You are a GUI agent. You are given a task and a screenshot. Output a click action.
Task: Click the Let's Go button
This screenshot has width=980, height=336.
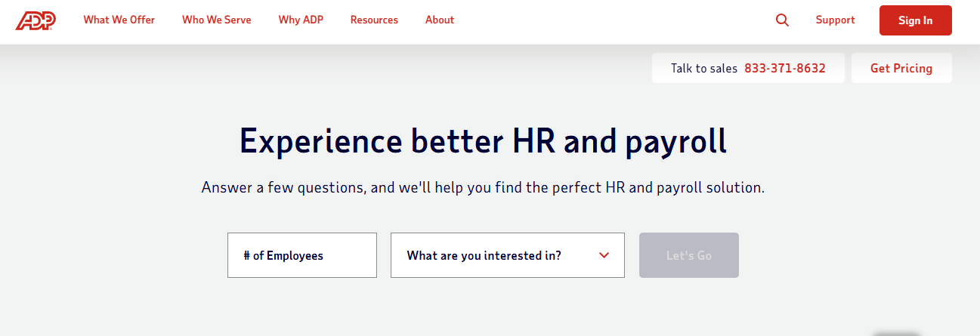pyautogui.click(x=689, y=255)
